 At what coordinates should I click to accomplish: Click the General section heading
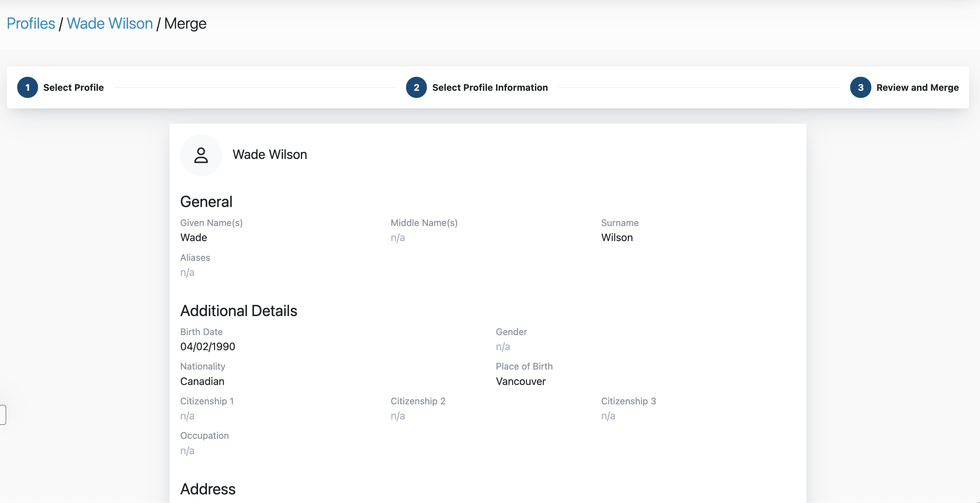click(206, 202)
